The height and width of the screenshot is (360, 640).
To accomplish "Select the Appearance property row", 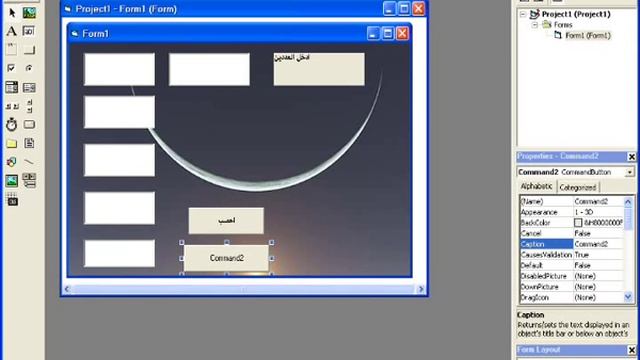I will pos(571,212).
